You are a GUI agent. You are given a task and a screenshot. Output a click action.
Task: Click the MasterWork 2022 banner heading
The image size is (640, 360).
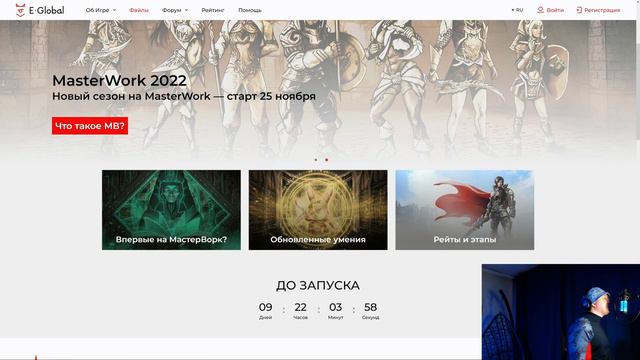pyautogui.click(x=119, y=80)
